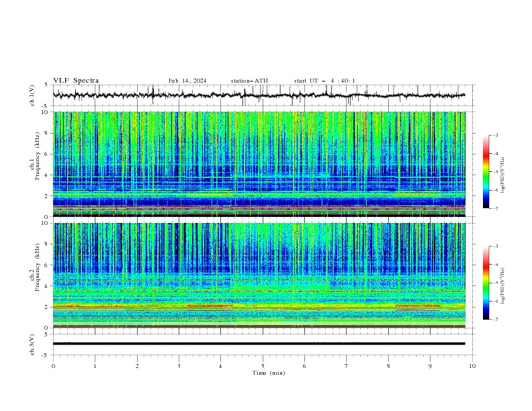Click the ch.2 "Frequency (kHz)" axis label

[x=37, y=267]
